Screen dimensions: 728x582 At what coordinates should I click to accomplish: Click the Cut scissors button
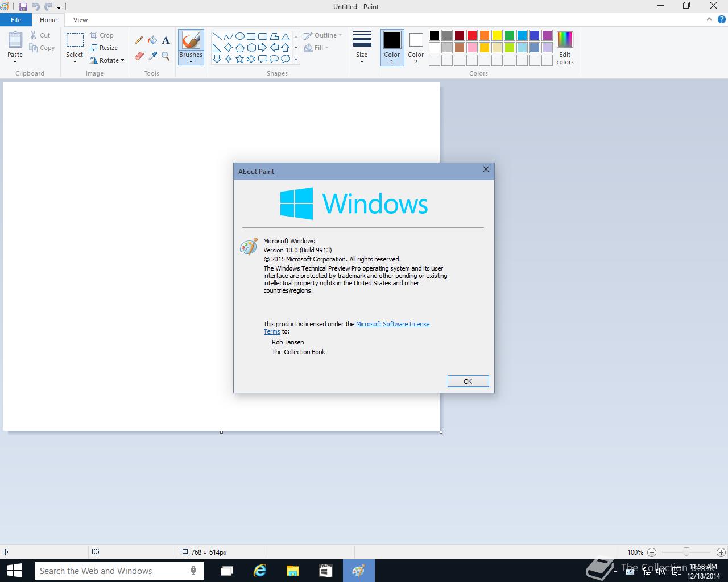click(40, 35)
